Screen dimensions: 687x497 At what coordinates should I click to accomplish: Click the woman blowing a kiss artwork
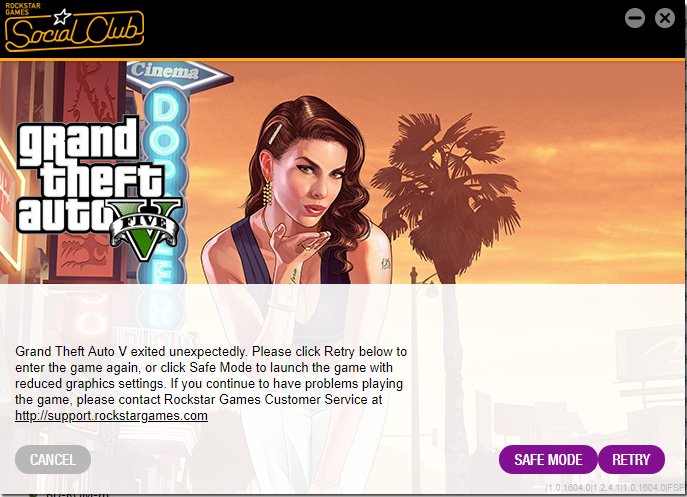point(298,197)
